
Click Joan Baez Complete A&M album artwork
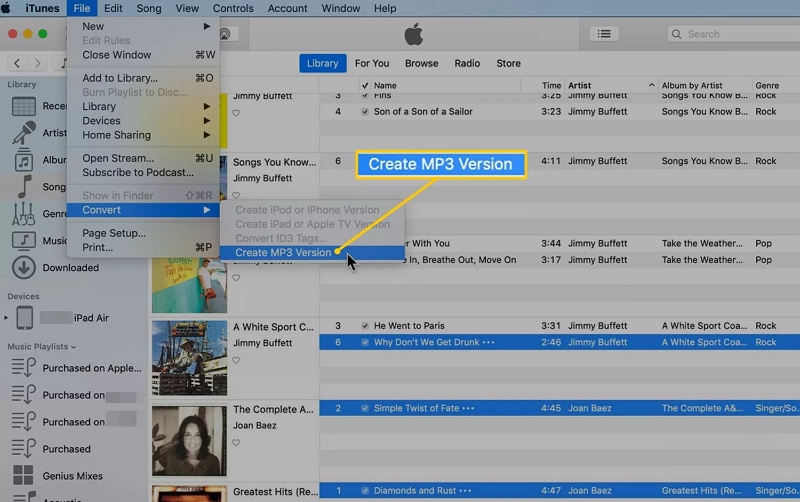tap(189, 440)
